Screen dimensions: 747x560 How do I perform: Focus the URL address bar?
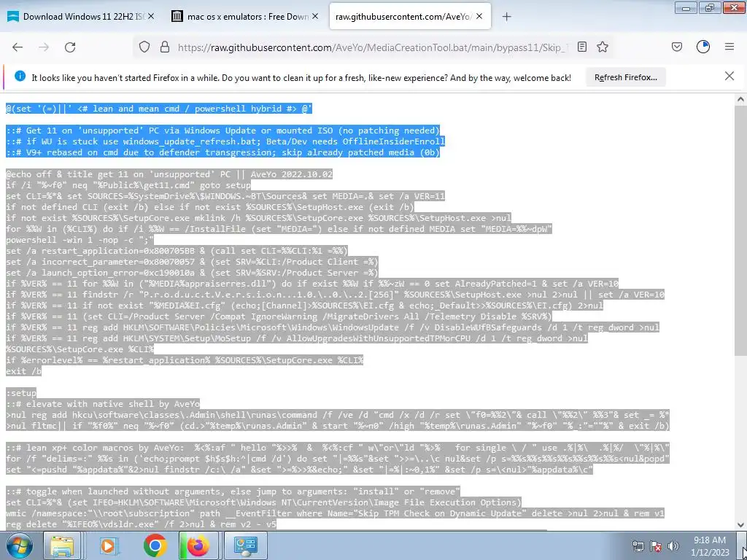371,47
